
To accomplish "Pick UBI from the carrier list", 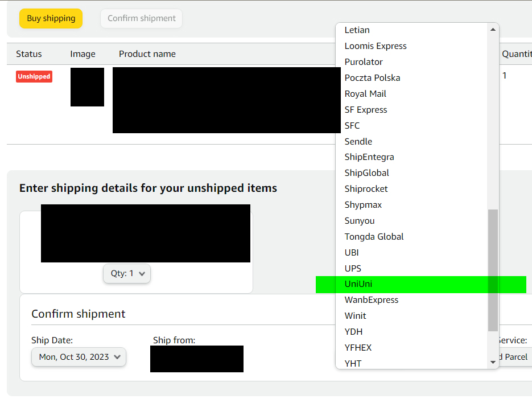I will coord(411,253).
